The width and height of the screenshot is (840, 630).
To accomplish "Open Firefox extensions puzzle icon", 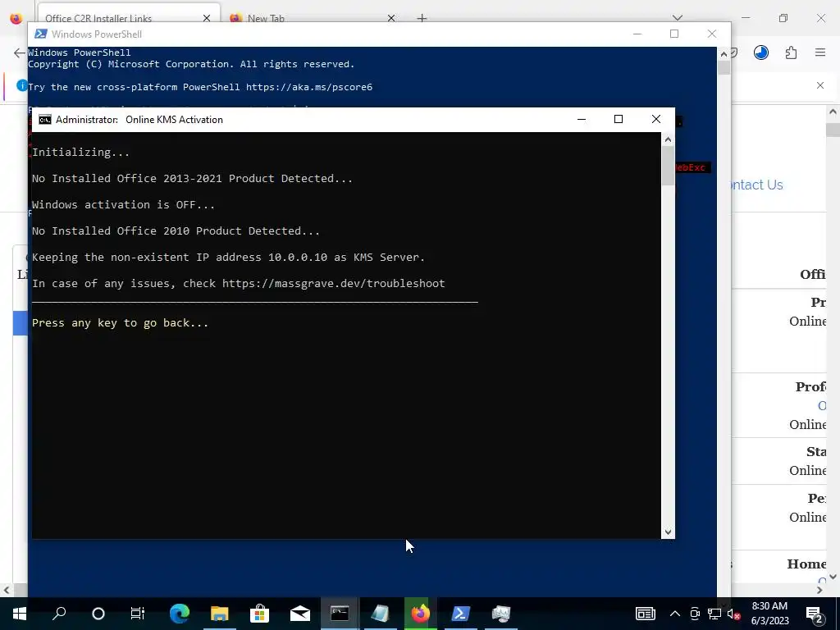I will [791, 52].
